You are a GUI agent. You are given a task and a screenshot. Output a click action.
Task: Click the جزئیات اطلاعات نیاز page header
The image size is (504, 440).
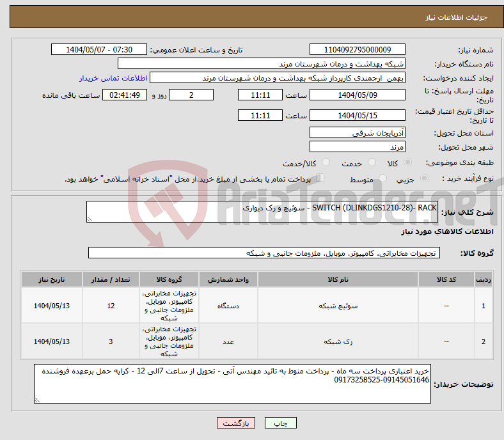pyautogui.click(x=457, y=17)
